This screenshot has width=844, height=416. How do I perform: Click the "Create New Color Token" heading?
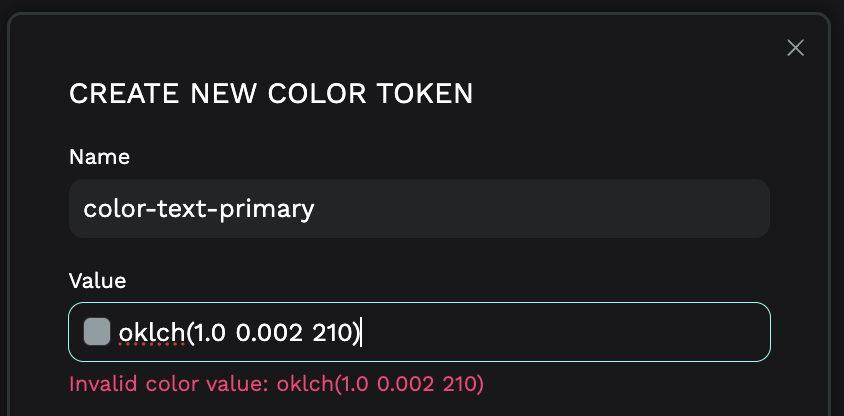(270, 94)
